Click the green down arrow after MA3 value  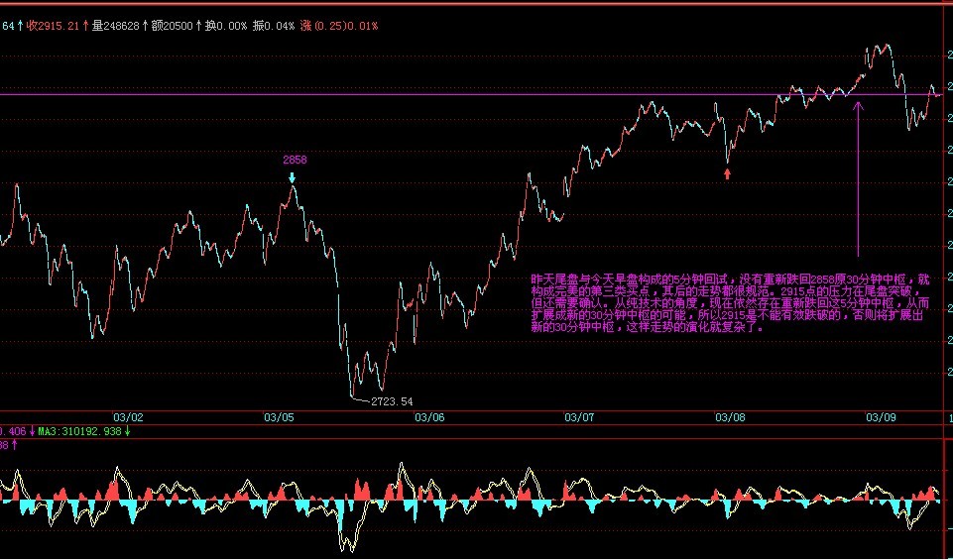127,431
